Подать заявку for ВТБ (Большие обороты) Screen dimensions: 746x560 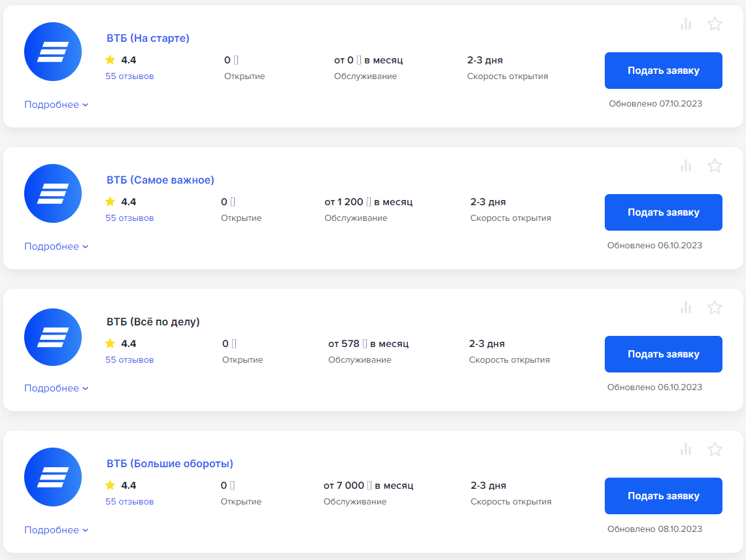(663, 496)
